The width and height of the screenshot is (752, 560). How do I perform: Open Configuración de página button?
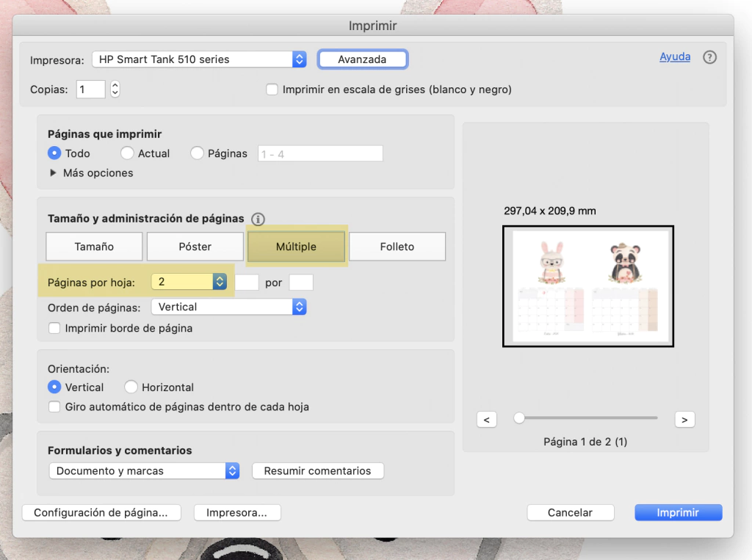coord(101,512)
